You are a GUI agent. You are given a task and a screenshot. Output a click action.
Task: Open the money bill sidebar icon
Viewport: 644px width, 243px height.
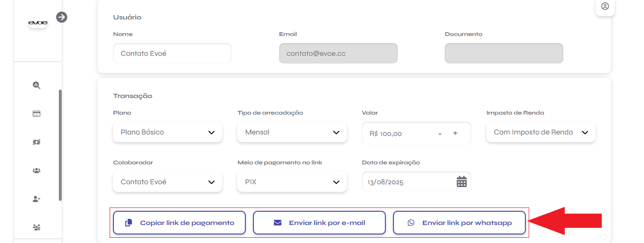[37, 142]
